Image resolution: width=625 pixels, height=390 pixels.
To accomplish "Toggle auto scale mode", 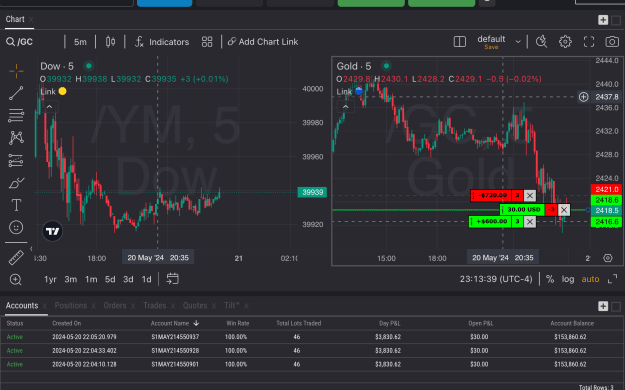I will click(590, 279).
